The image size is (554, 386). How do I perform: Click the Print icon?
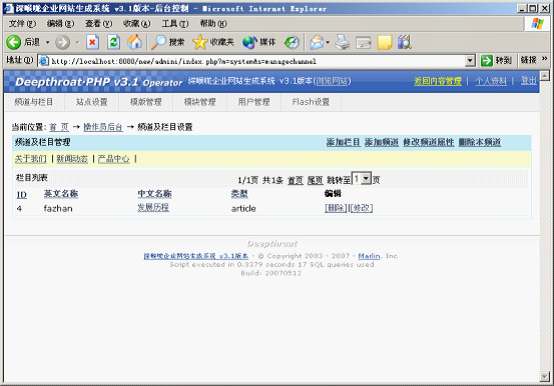point(342,42)
